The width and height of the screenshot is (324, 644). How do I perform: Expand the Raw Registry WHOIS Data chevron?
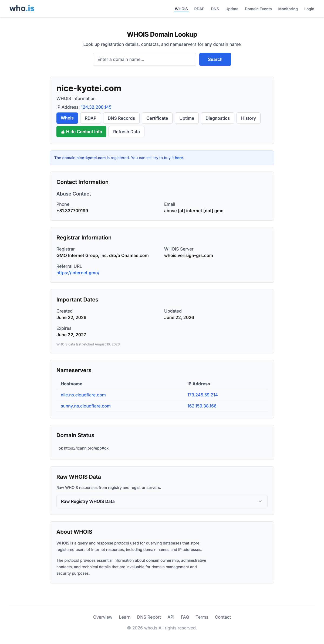tap(260, 501)
